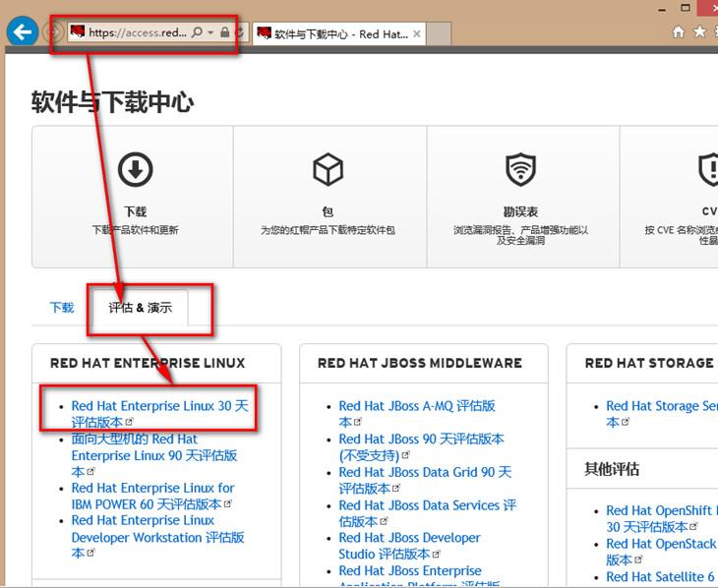Open Red Hat Storage Server evaluation link
Image resolution: width=718 pixels, height=588 pixels.
662,414
